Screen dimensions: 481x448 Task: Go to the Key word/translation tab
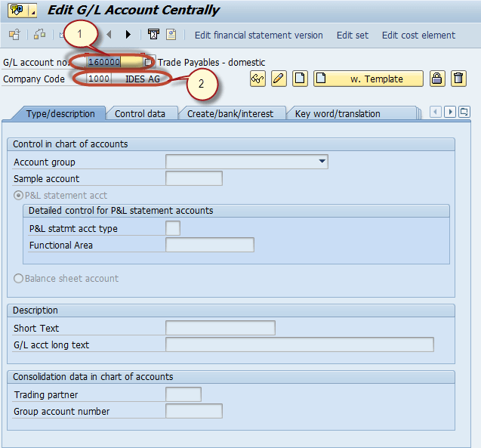tap(338, 113)
